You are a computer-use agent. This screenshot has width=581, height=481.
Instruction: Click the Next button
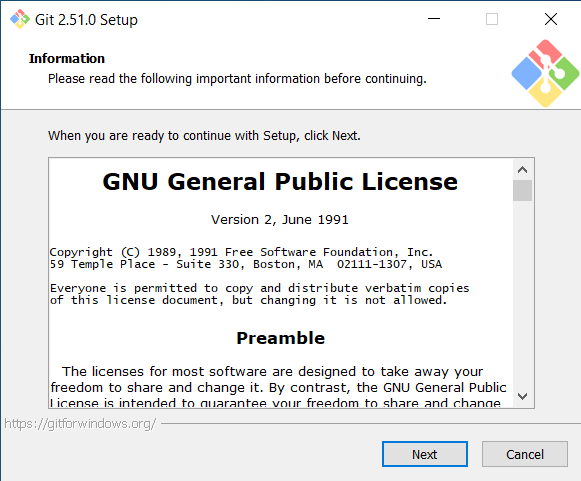tap(425, 454)
